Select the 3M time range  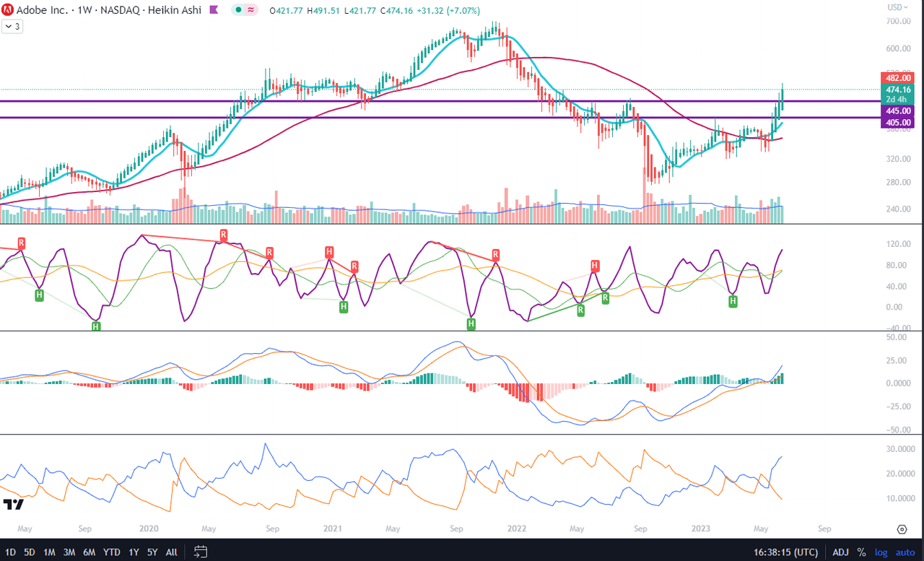(x=69, y=552)
